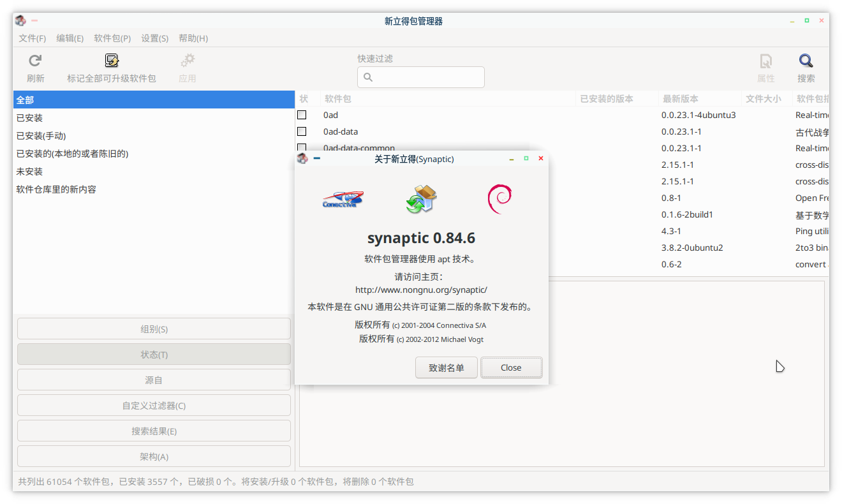Tick the checkbox for package 0ad-data
The width and height of the screenshot is (842, 504).
coord(302,131)
